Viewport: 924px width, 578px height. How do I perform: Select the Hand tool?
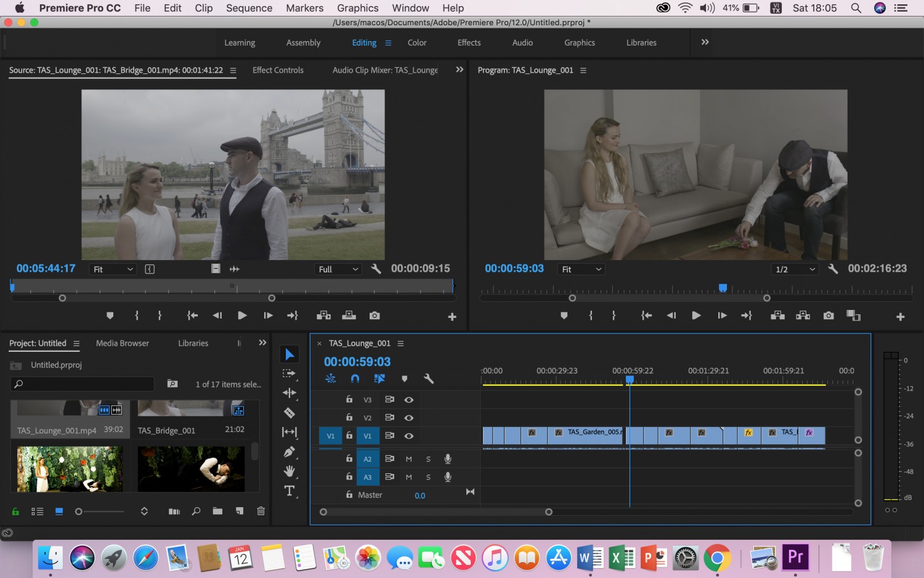(290, 471)
